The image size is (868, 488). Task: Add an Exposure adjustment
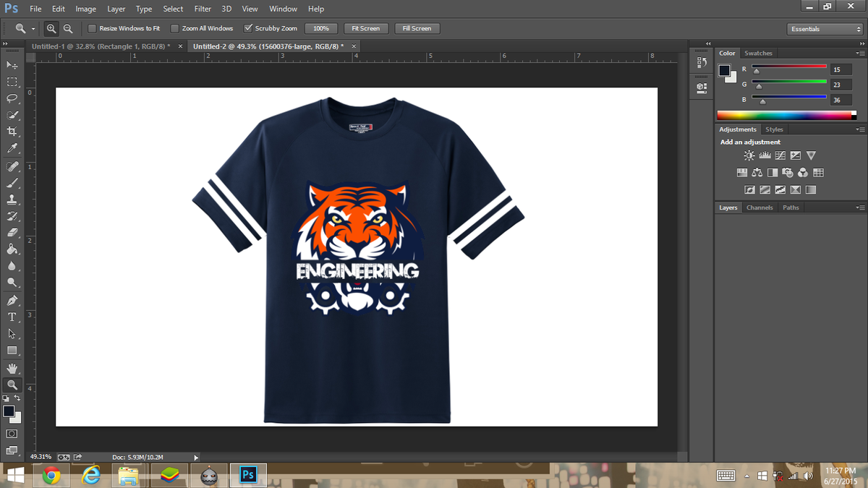coord(796,155)
